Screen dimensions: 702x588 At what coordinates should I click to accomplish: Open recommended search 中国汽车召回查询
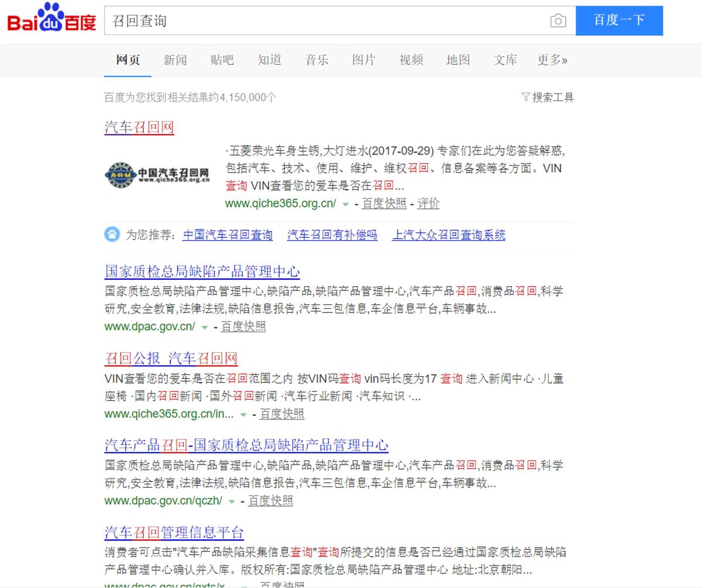228,235
